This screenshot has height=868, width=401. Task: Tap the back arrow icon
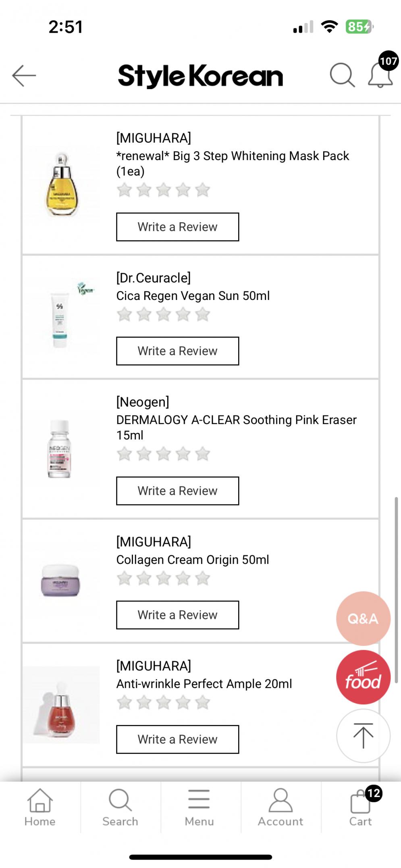coord(24,75)
